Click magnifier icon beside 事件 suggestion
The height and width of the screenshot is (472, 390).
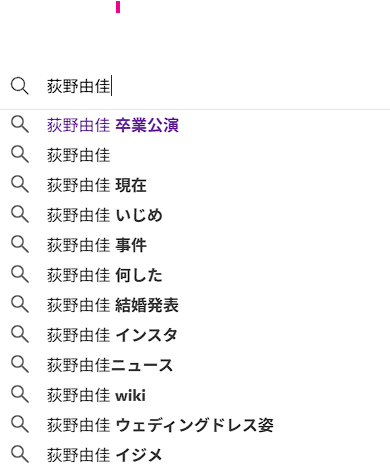click(20, 245)
